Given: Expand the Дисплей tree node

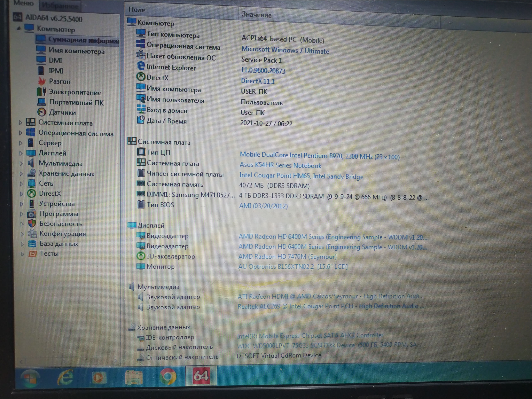Looking at the screenshot, I should pos(21,154).
